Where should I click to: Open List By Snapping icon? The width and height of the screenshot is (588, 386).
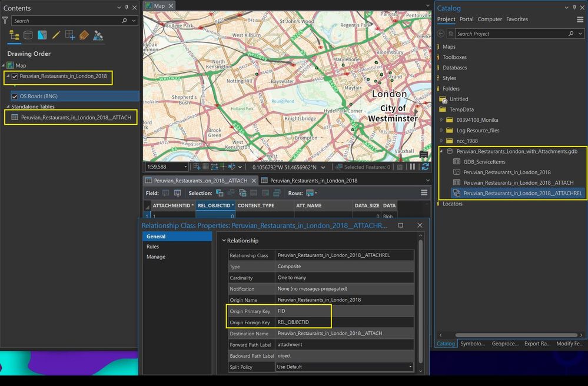pos(70,35)
